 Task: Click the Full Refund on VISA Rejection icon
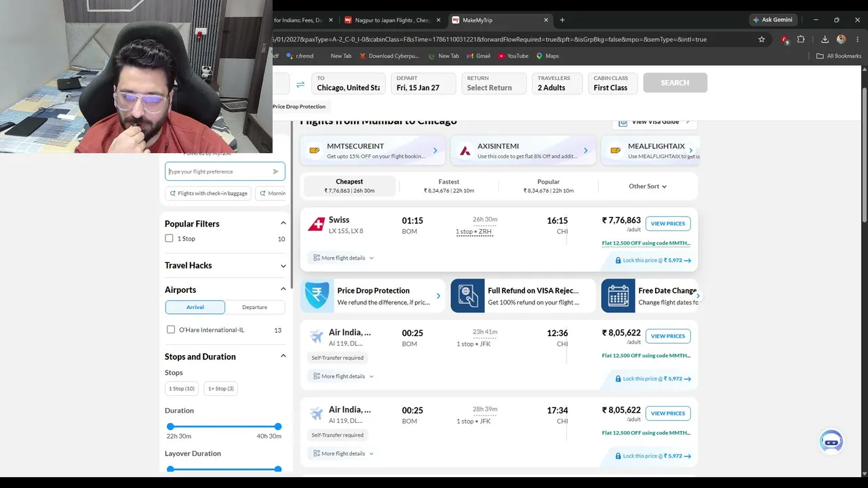click(468, 296)
